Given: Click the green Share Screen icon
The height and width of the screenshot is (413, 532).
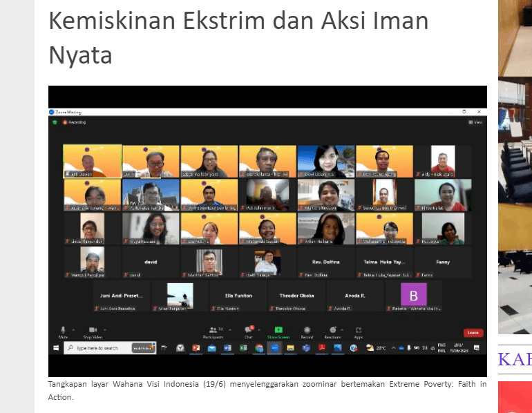Looking at the screenshot, I should pyautogui.click(x=278, y=329).
